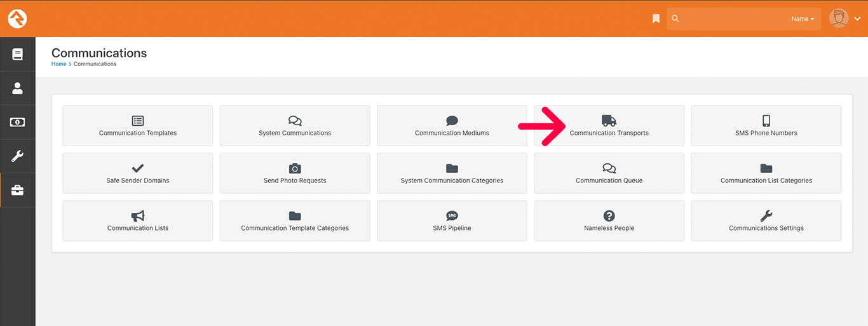Open the person icon in sidebar

[x=18, y=88]
